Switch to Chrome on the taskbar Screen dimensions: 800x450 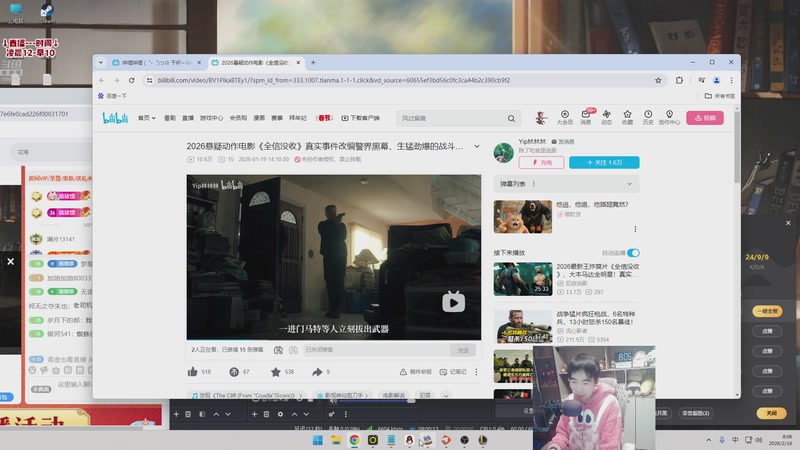[x=354, y=440]
